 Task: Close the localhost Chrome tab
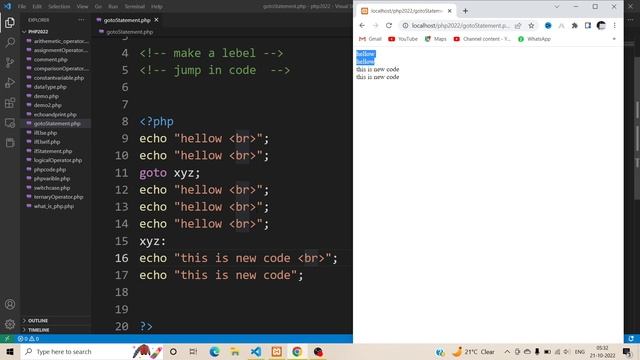(449, 11)
